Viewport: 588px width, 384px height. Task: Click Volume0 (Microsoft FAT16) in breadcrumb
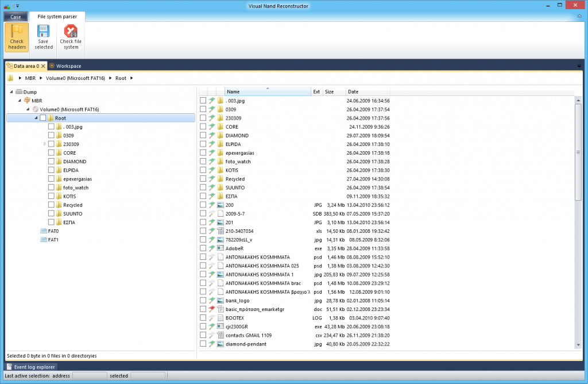[x=75, y=78]
